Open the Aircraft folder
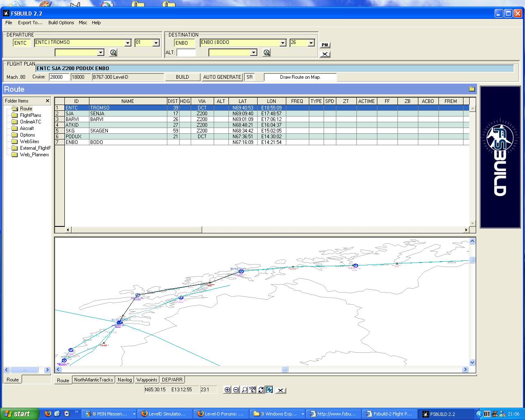525x420 pixels. pyautogui.click(x=27, y=128)
